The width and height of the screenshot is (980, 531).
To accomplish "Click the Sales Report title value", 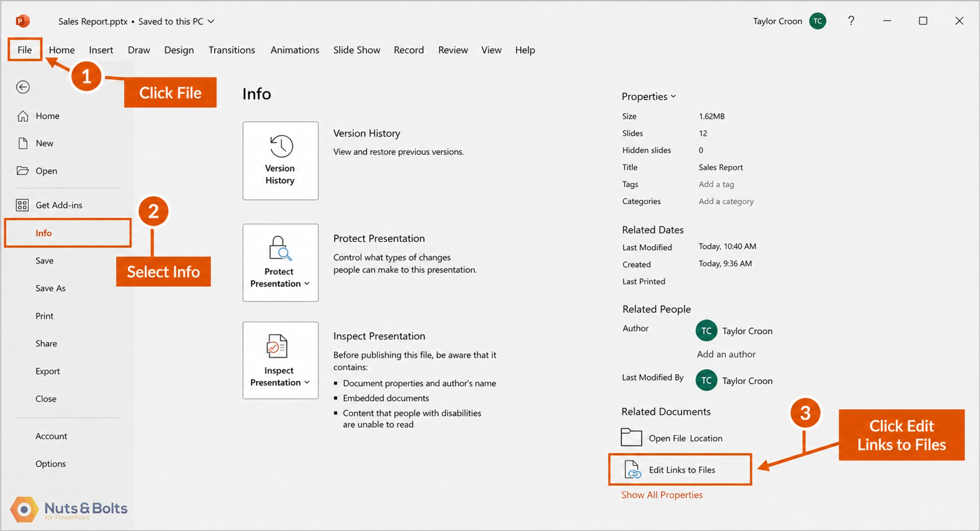I will click(x=720, y=167).
